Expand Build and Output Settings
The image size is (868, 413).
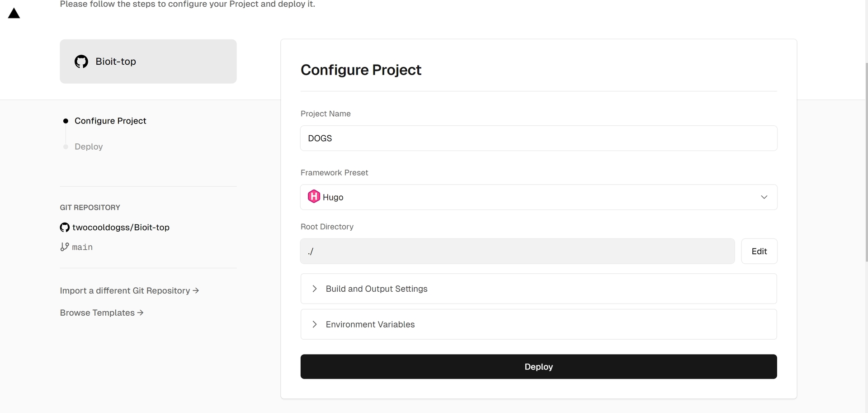click(x=376, y=289)
